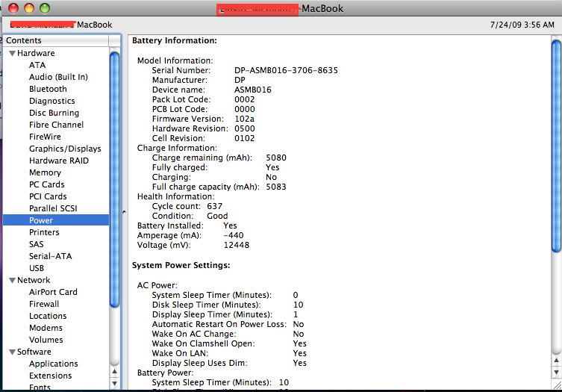
Task: Collapse the Hardware section triangle
Action: tap(13, 54)
